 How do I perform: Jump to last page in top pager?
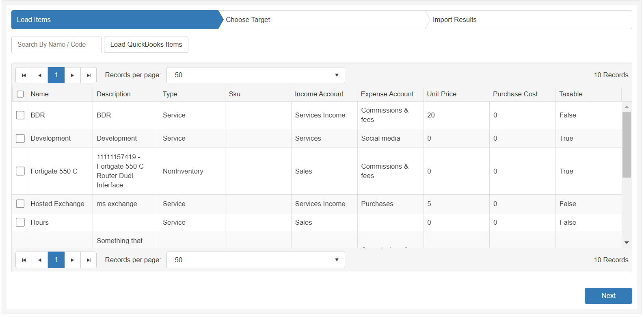point(89,75)
